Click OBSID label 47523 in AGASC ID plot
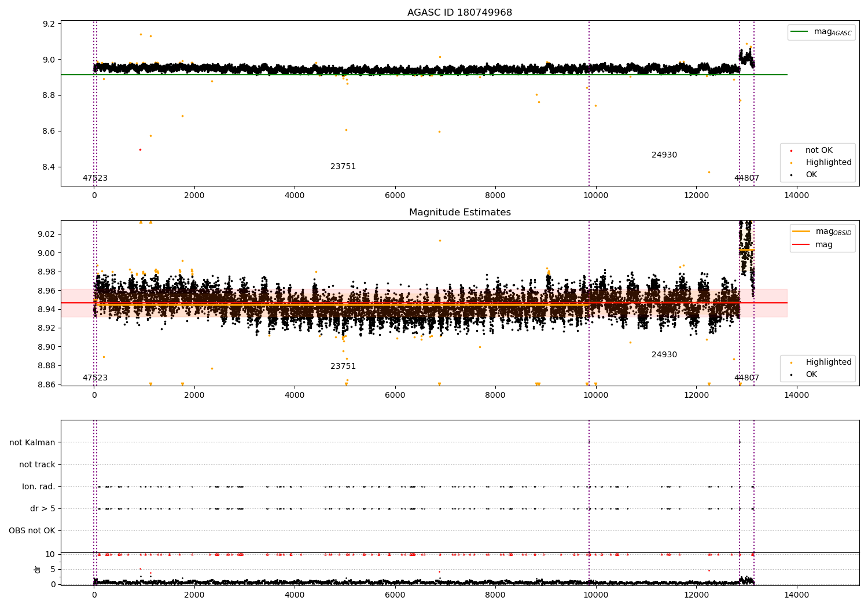The height and width of the screenshot is (608, 868). [x=95, y=178]
